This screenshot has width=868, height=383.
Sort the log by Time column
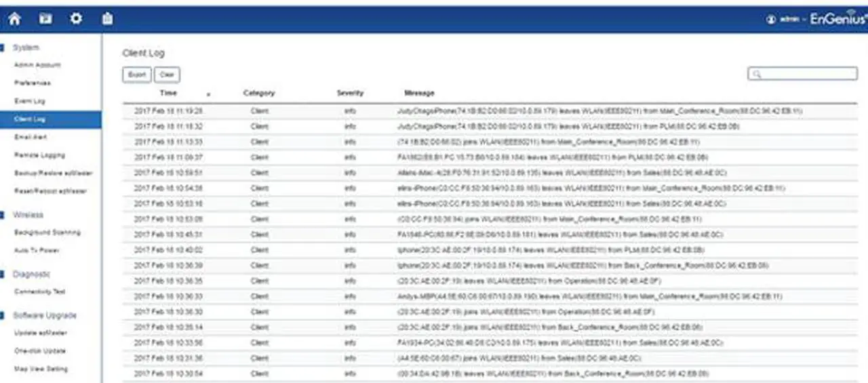[168, 93]
